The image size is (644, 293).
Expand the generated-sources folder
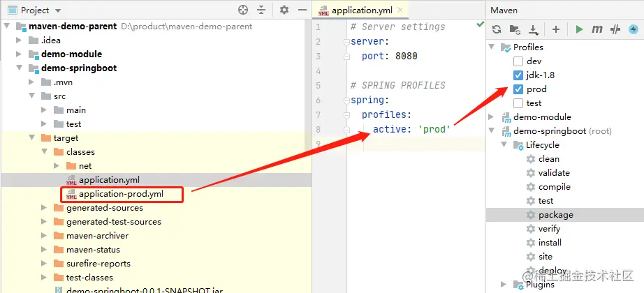tap(44, 208)
